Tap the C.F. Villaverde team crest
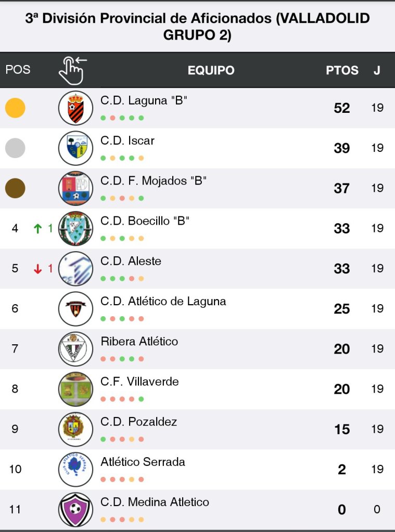This screenshot has height=532, width=395. click(x=75, y=388)
